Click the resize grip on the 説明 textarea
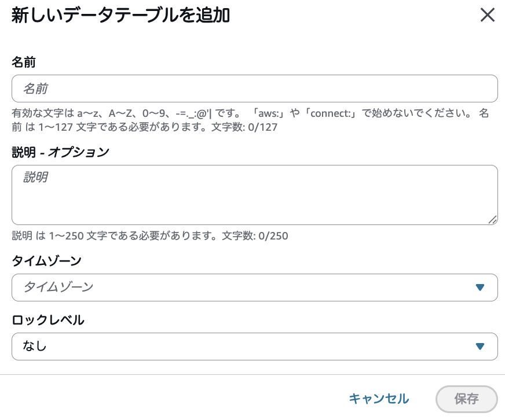The image size is (505, 420). coord(493,219)
